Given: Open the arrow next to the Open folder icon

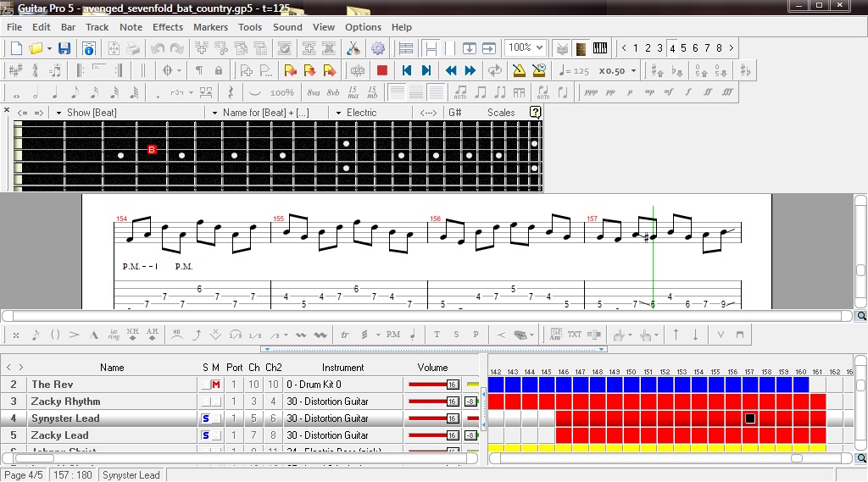Looking at the screenshot, I should tap(49, 48).
